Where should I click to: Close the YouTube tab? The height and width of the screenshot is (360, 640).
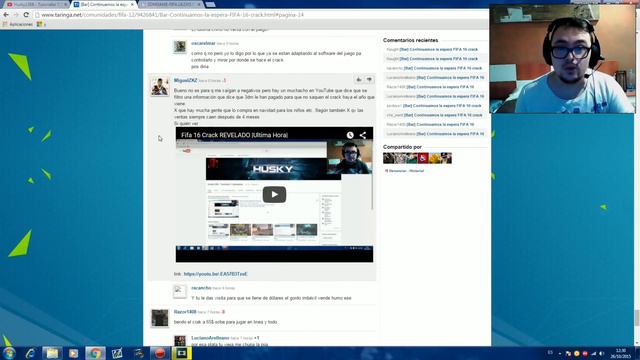pyautogui.click(x=65, y=4)
